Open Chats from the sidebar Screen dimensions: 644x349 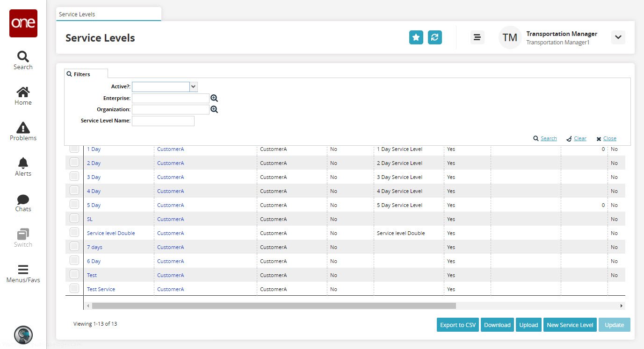[x=23, y=203]
